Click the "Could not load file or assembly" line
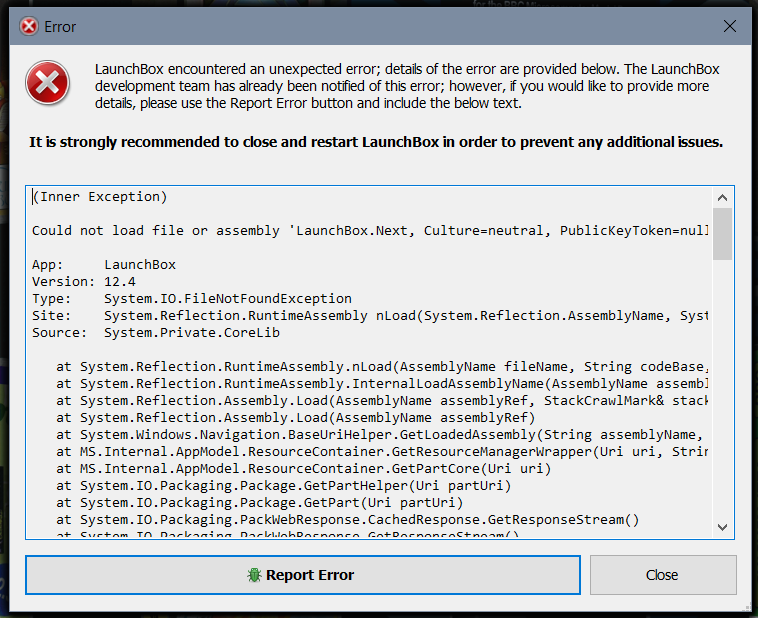Image resolution: width=758 pixels, height=618 pixels. (x=370, y=231)
